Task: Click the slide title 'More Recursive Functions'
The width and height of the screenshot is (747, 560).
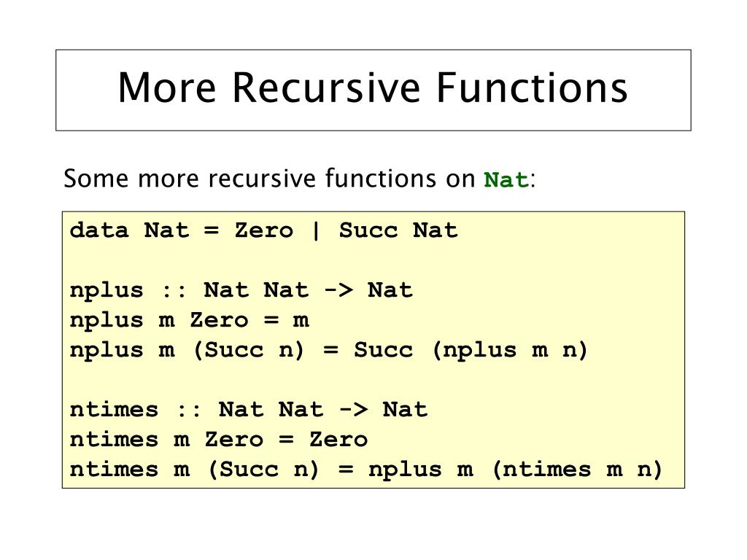Action: (x=373, y=87)
